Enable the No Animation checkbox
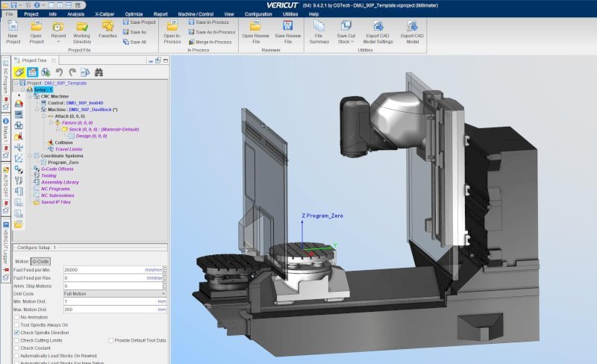 [16, 317]
